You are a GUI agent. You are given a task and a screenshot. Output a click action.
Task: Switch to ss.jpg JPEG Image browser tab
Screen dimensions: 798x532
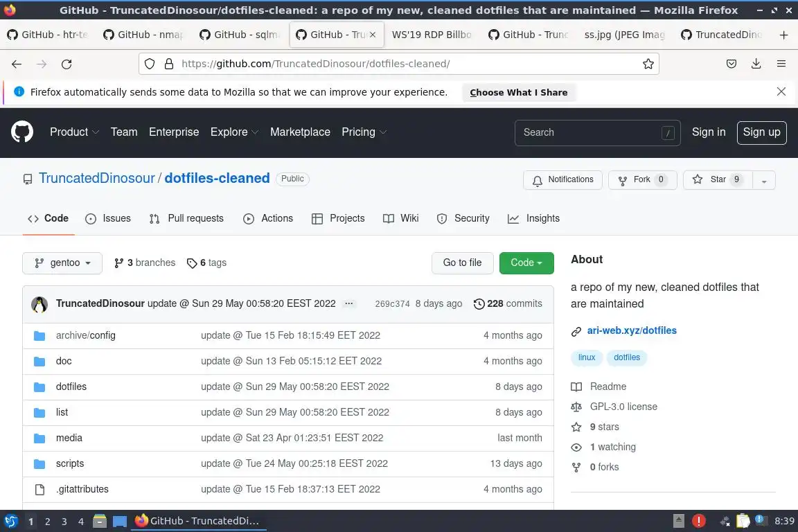pyautogui.click(x=624, y=35)
